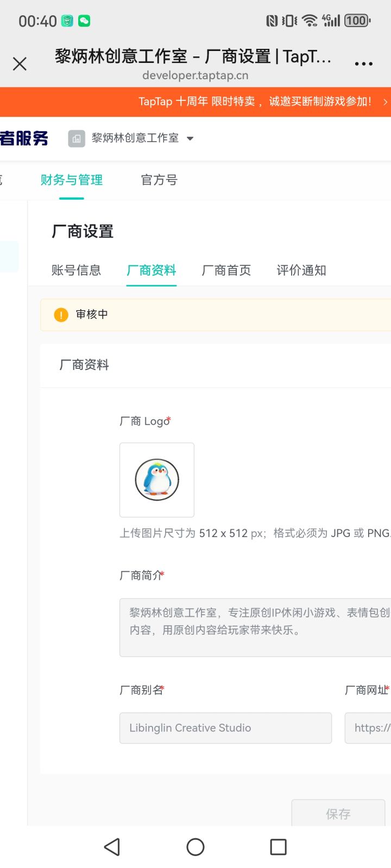The image size is (391, 868).
Task: Click the orange 审核中 warning icon
Action: tap(61, 315)
